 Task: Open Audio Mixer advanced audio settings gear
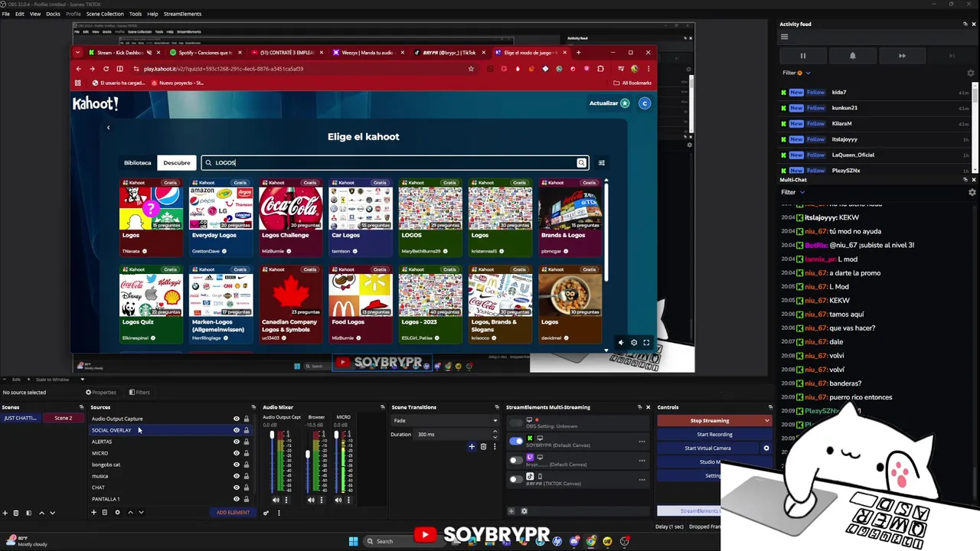tap(266, 513)
